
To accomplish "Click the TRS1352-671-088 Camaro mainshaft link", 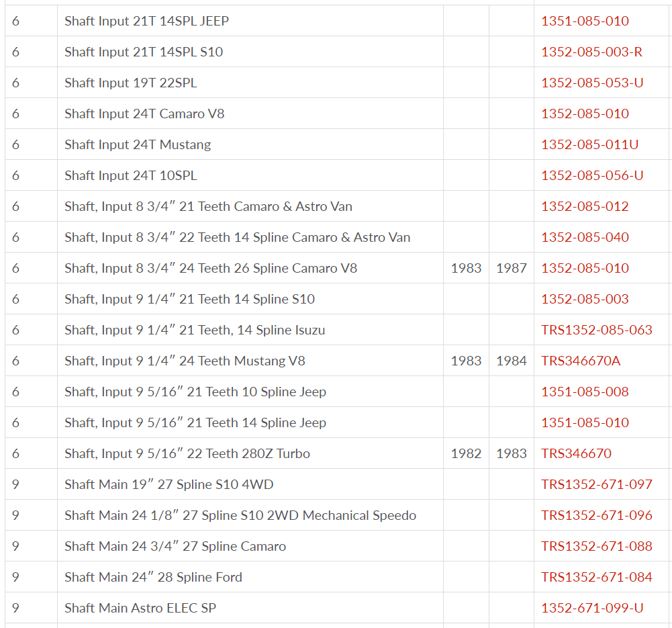I will tap(597, 545).
